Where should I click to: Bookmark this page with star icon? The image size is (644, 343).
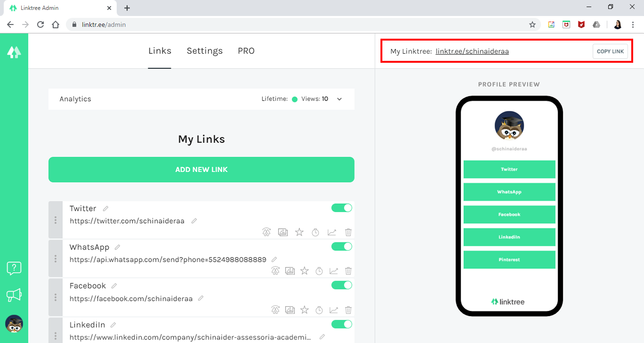point(532,25)
